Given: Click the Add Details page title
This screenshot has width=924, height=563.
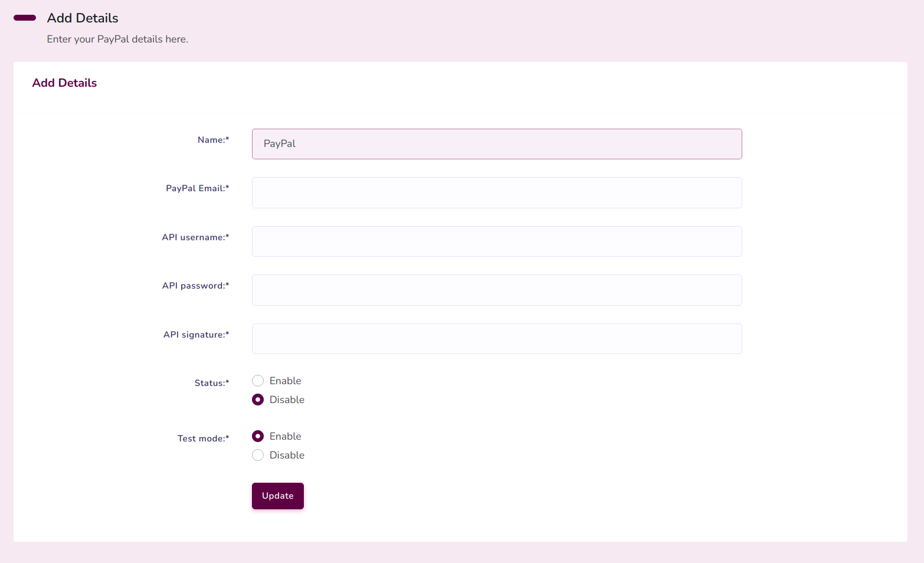Looking at the screenshot, I should coord(83,18).
